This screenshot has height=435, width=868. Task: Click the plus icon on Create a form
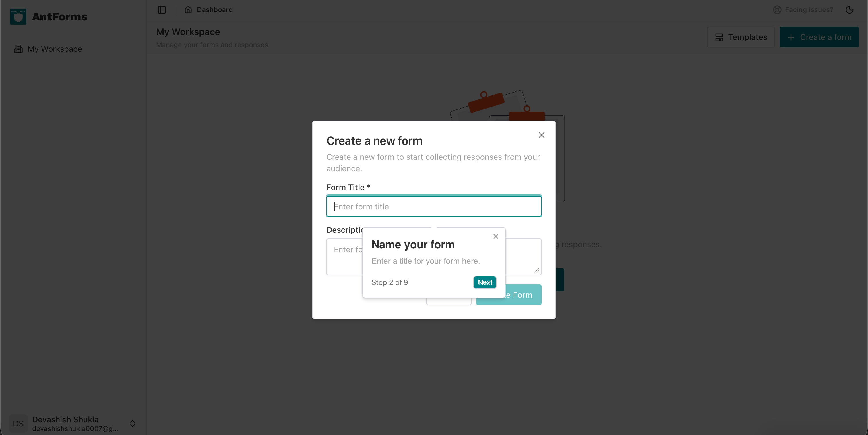click(x=791, y=37)
